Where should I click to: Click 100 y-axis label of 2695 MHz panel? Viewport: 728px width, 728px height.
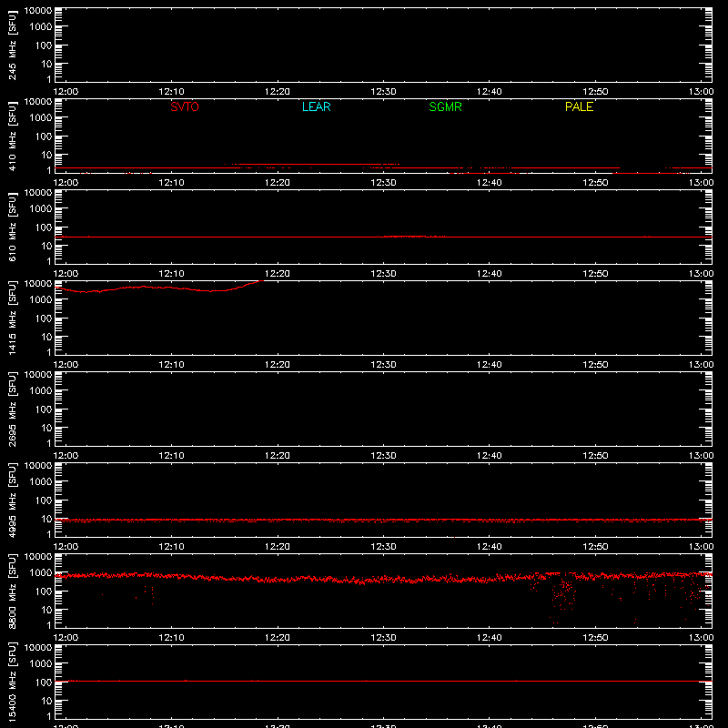44,409
